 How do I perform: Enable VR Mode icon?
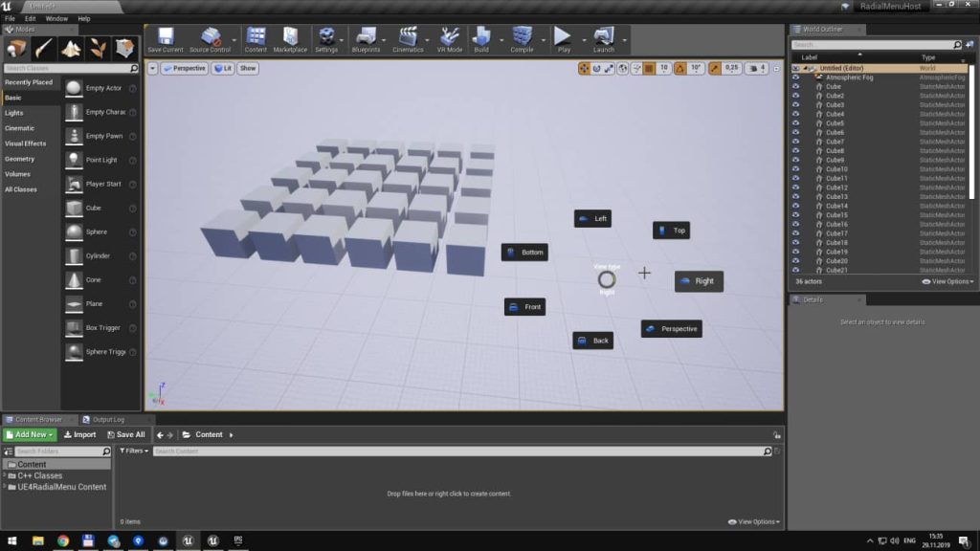[x=450, y=40]
